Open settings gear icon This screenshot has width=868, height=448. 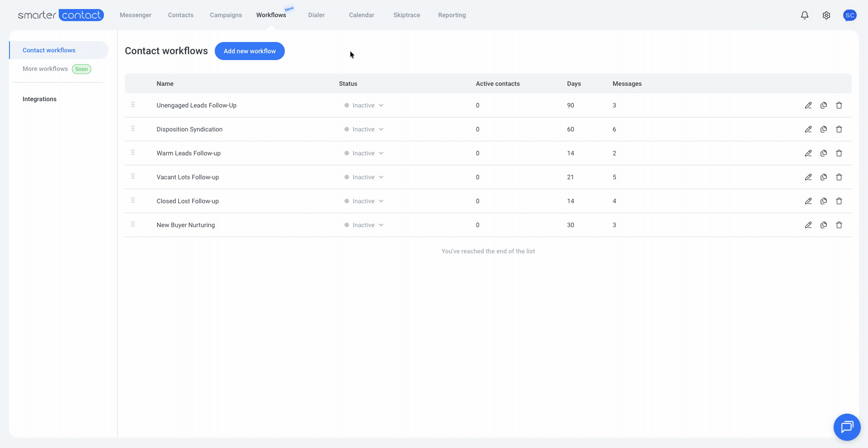826,15
